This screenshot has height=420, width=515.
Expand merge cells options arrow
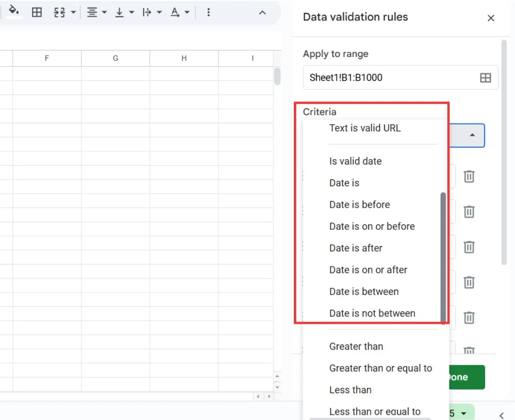tap(73, 12)
